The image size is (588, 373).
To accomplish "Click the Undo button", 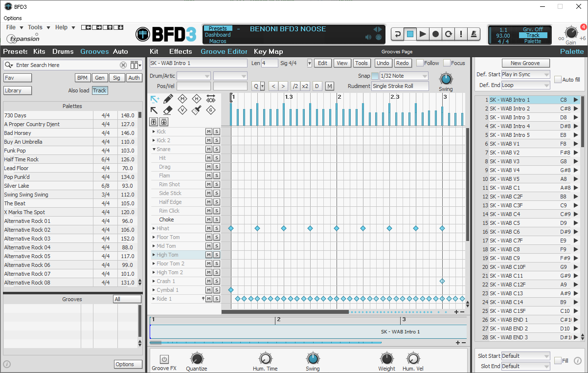I will tap(383, 63).
